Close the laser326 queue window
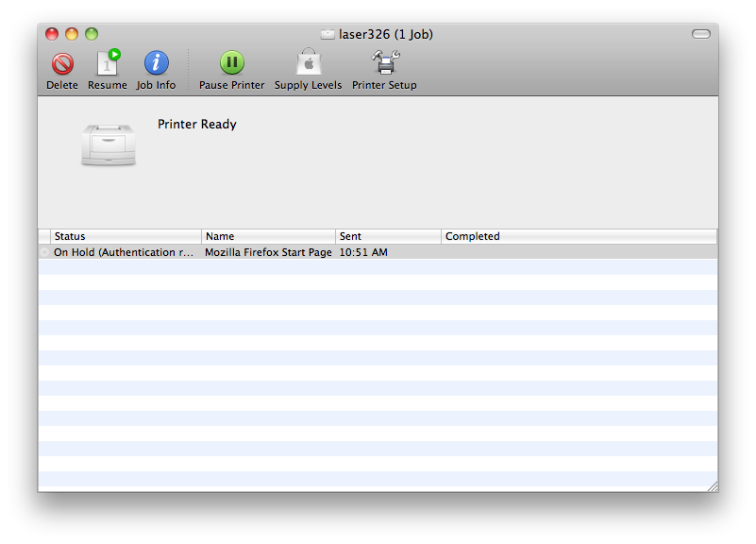 tap(52, 34)
